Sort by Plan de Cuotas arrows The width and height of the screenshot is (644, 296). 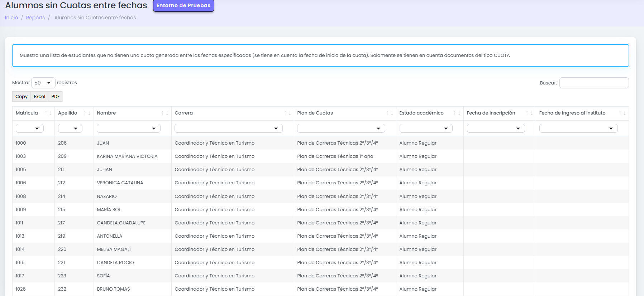[390, 113]
